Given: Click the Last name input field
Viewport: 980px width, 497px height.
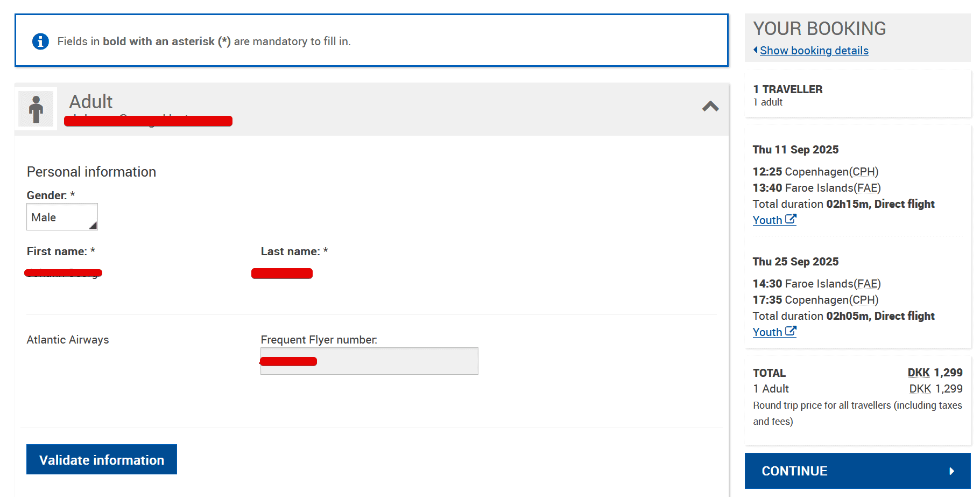Looking at the screenshot, I should point(282,274).
